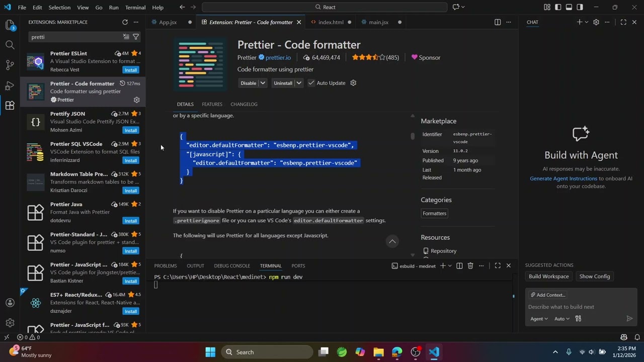Maximize the chat panel
Image resolution: width=644 pixels, height=362 pixels.
[x=623, y=22]
